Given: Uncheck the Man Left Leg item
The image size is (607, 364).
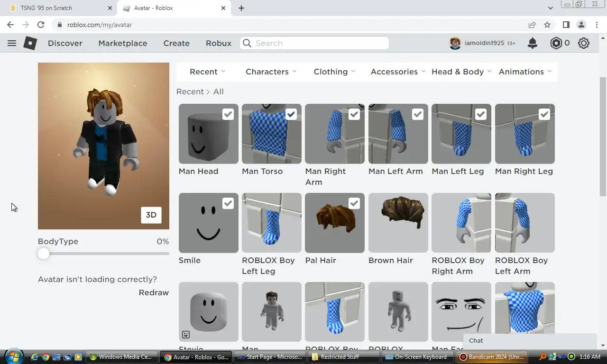Looking at the screenshot, I should coord(481,114).
